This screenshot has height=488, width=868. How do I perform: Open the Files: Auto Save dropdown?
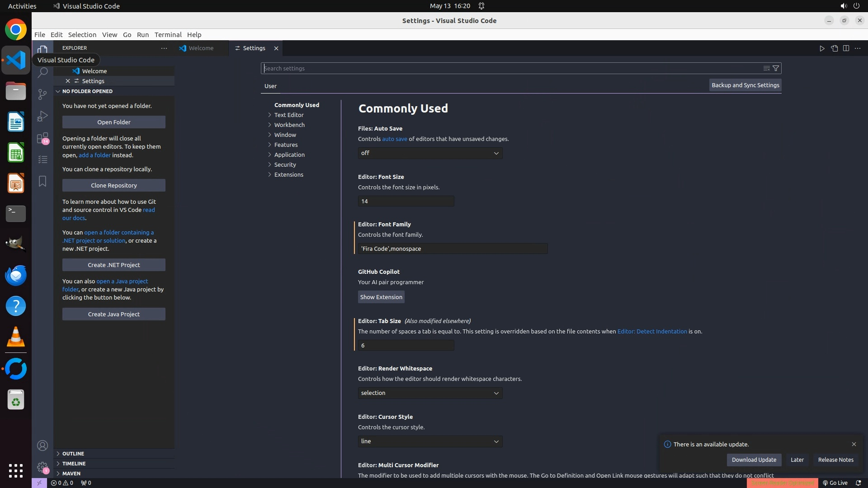(x=430, y=153)
